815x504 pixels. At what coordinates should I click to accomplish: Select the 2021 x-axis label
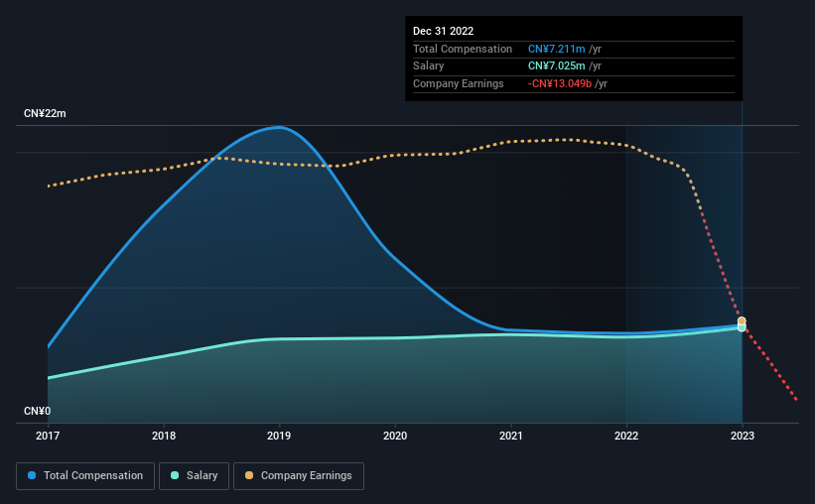511,436
